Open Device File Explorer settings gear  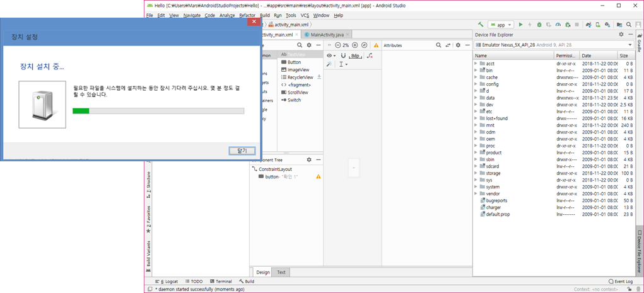click(621, 35)
